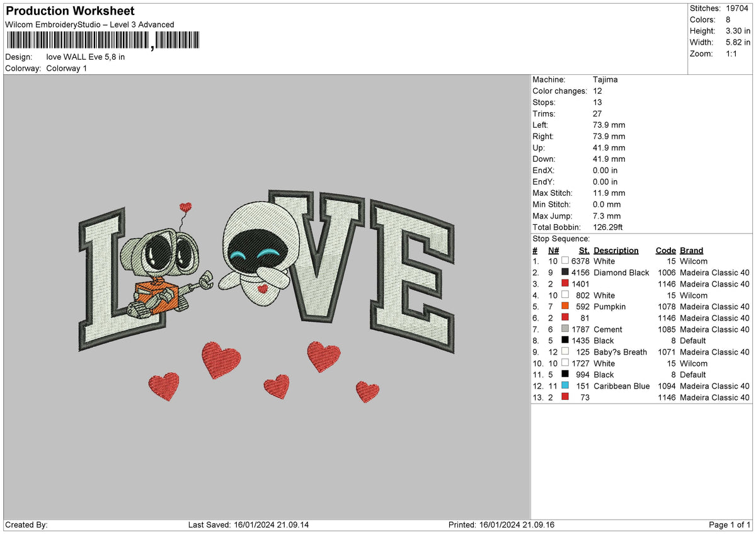
Task: Click 'Page 1 of 1' footer text
Action: 730,525
